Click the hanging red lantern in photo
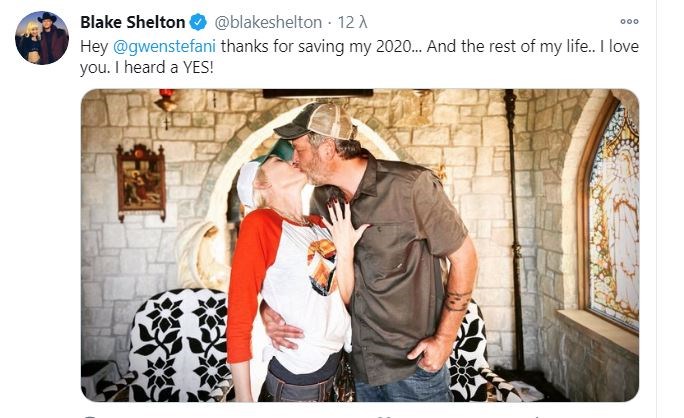The image size is (684, 418). (x=167, y=103)
